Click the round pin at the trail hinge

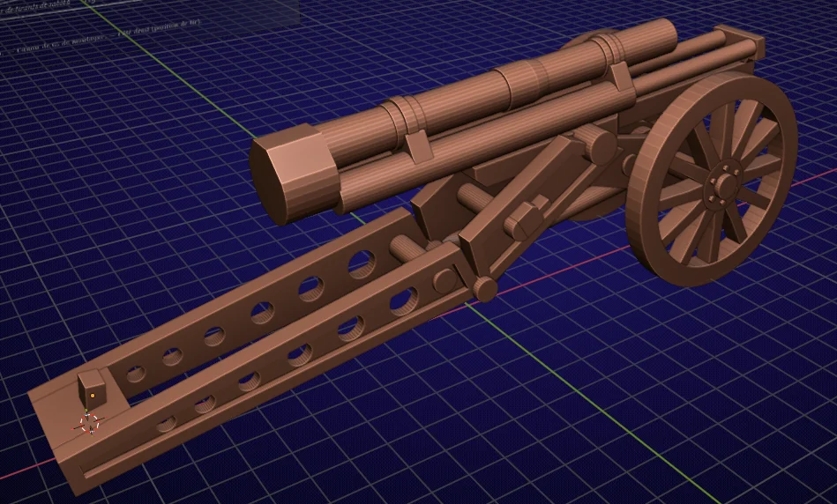click(x=484, y=288)
